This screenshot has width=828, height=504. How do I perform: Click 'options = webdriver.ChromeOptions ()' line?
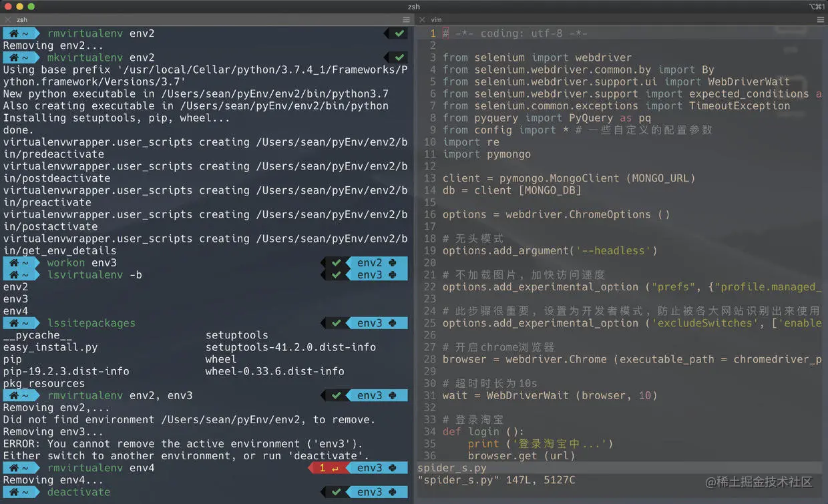tap(556, 214)
